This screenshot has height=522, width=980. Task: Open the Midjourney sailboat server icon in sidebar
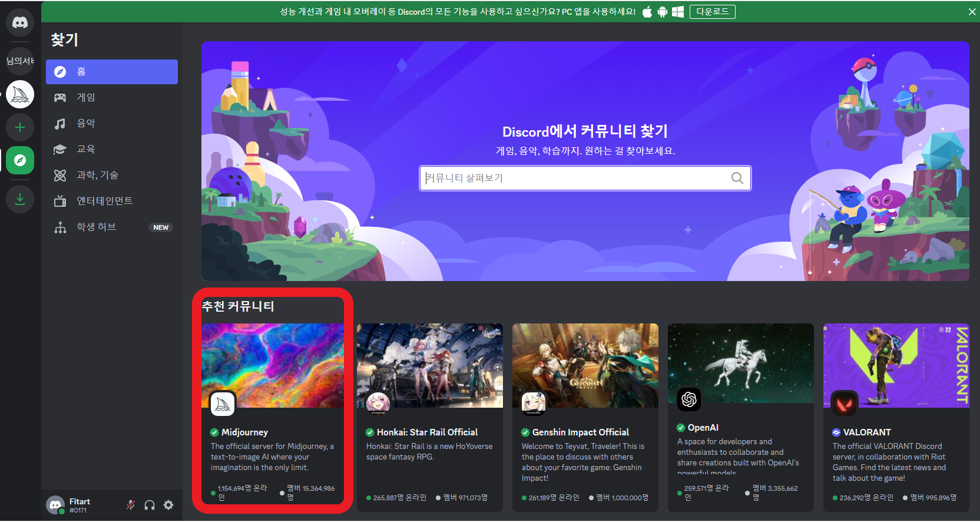(20, 94)
